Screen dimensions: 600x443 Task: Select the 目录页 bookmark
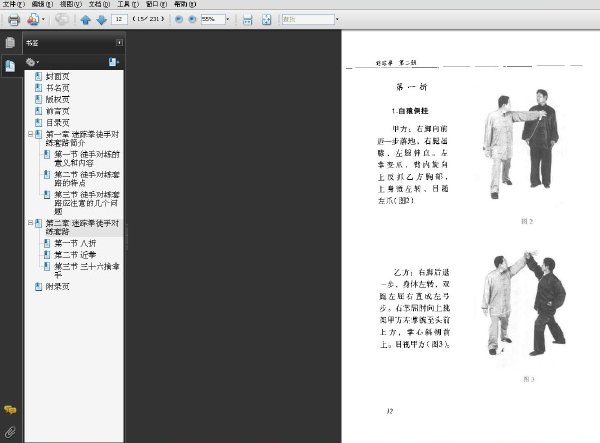pos(57,123)
